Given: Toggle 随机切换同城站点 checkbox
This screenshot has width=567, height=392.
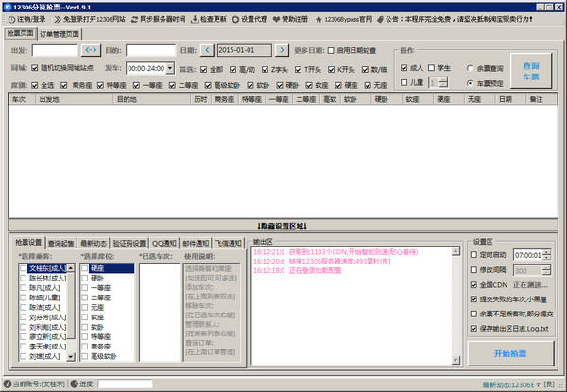Looking at the screenshot, I should point(35,68).
